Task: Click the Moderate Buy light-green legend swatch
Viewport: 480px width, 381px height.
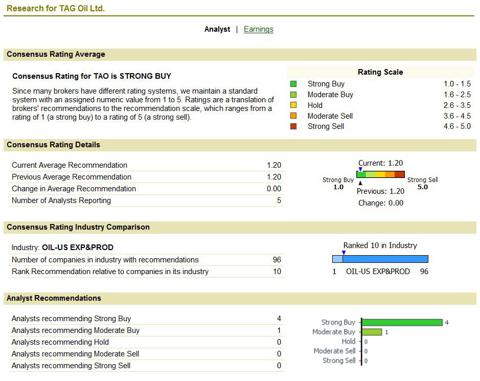Action: (293, 95)
